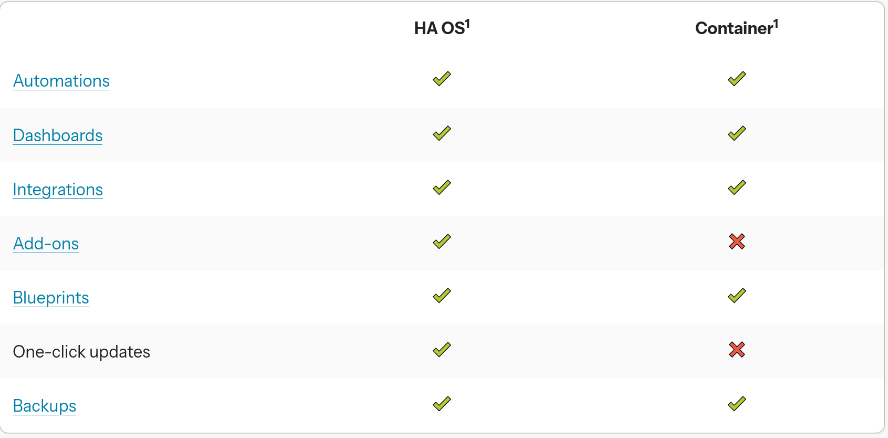Open the Integrations link
Screen dimensions: 888x438
[x=57, y=189]
